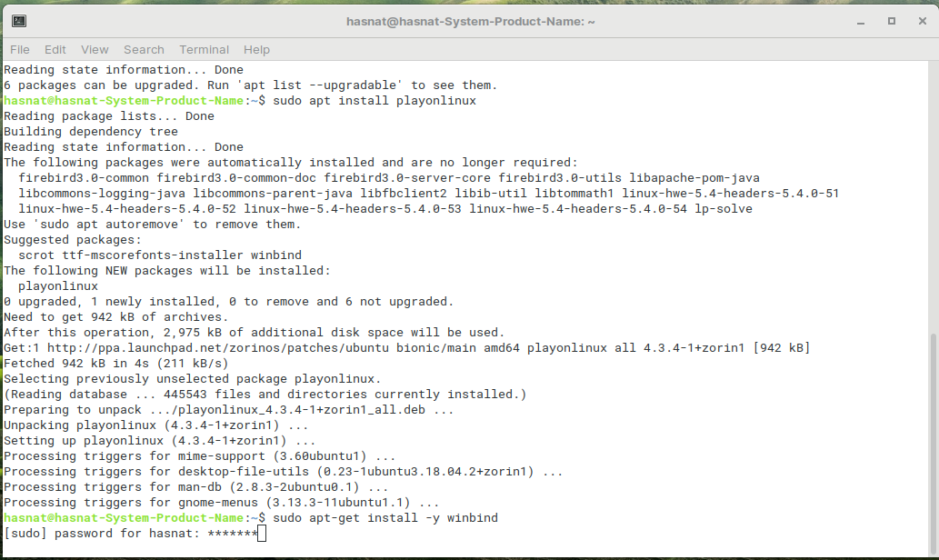Click 'After this operation, 2,975 kB' line
The height and width of the screenshot is (560, 939).
tap(254, 333)
